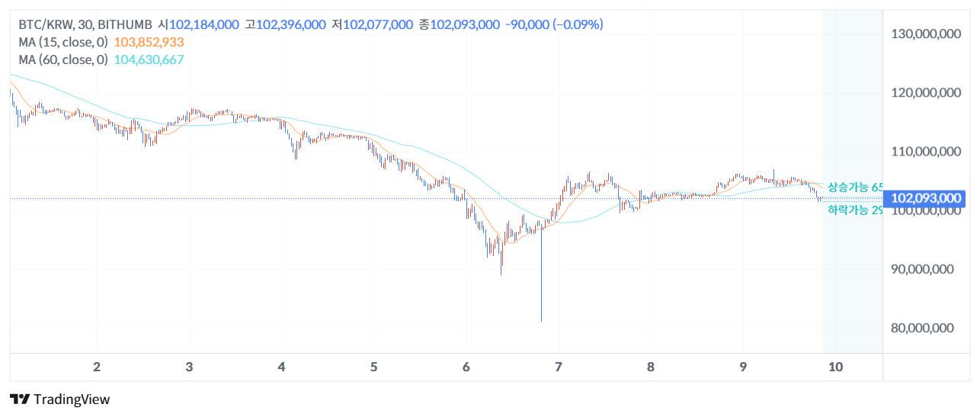980x417 pixels.
Task: Select date 2 on the time axis
Action: click(x=97, y=367)
